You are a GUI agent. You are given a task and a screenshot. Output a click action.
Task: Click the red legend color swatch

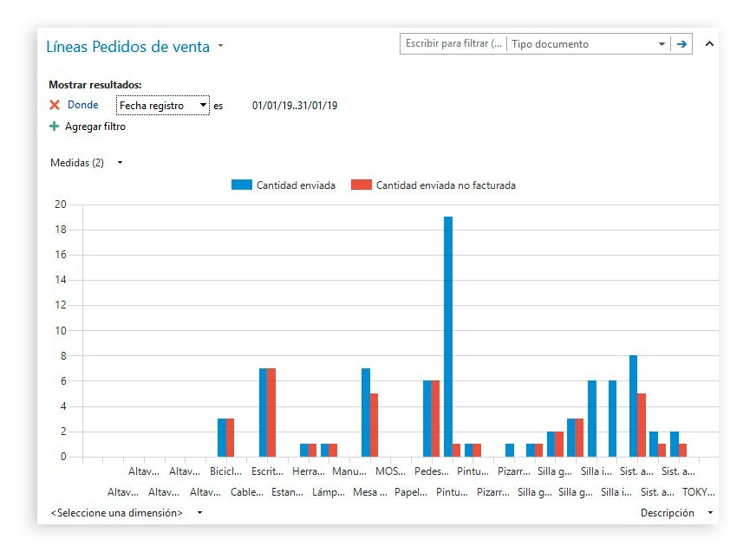(363, 185)
